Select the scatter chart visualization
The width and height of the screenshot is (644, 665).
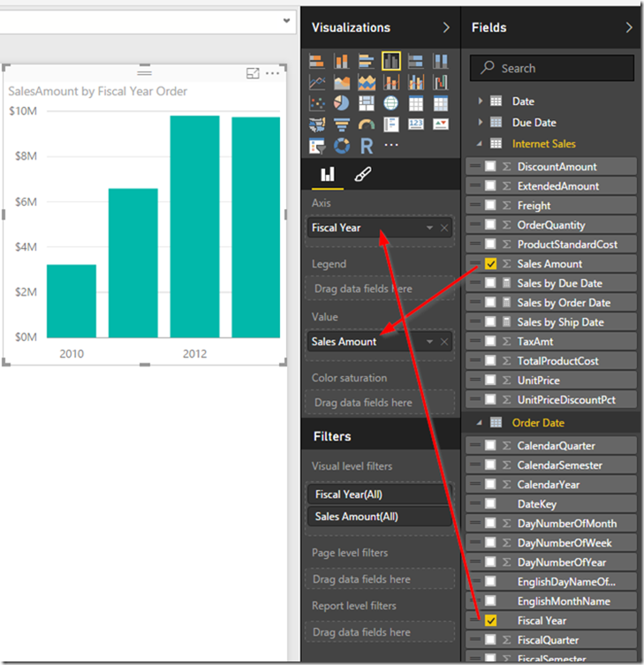pos(317,103)
